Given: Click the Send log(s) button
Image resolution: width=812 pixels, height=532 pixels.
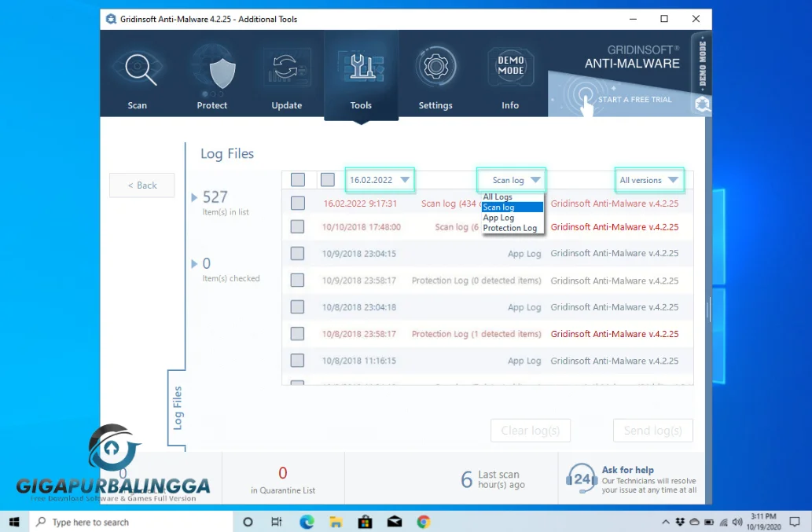Looking at the screenshot, I should tap(653, 431).
